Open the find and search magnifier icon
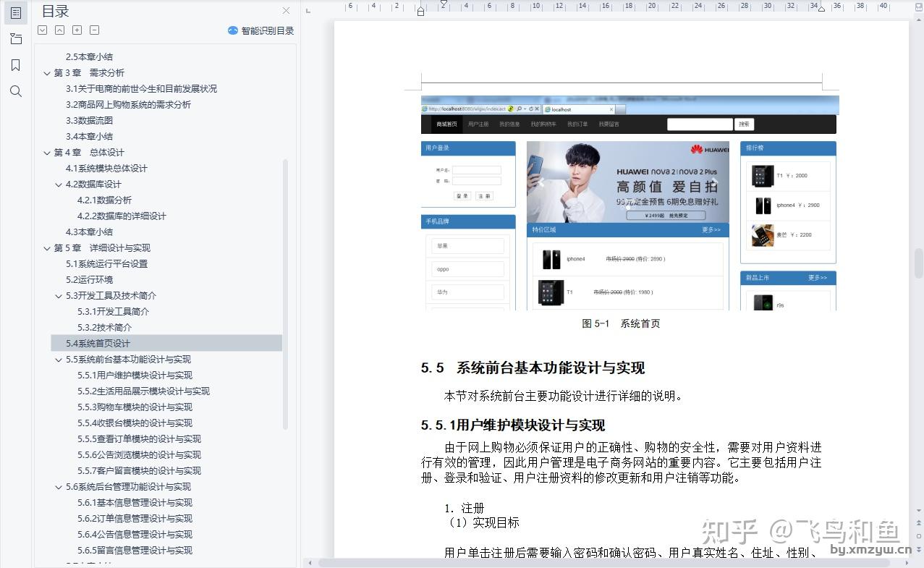The width and height of the screenshot is (924, 568). [16, 91]
